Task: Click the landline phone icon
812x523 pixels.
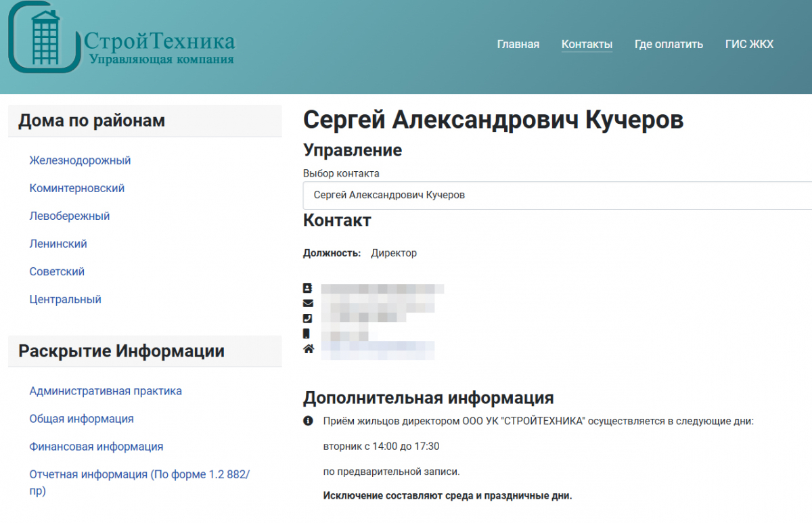Action: click(x=308, y=318)
